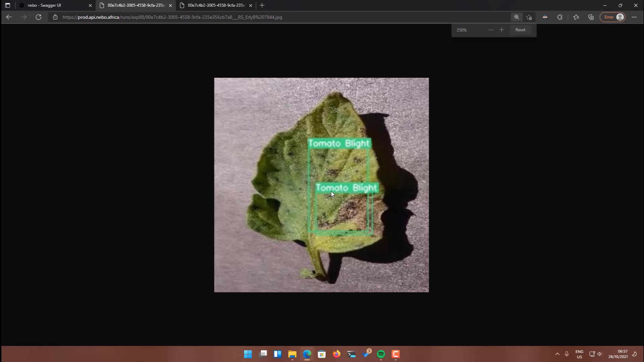Open the Collections icon

(x=591, y=17)
